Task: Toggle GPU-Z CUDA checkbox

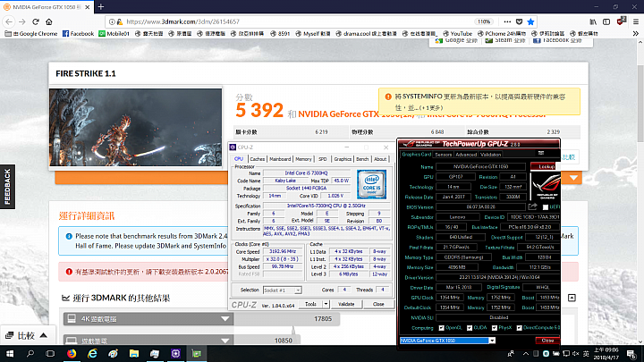Action: pos(470,328)
